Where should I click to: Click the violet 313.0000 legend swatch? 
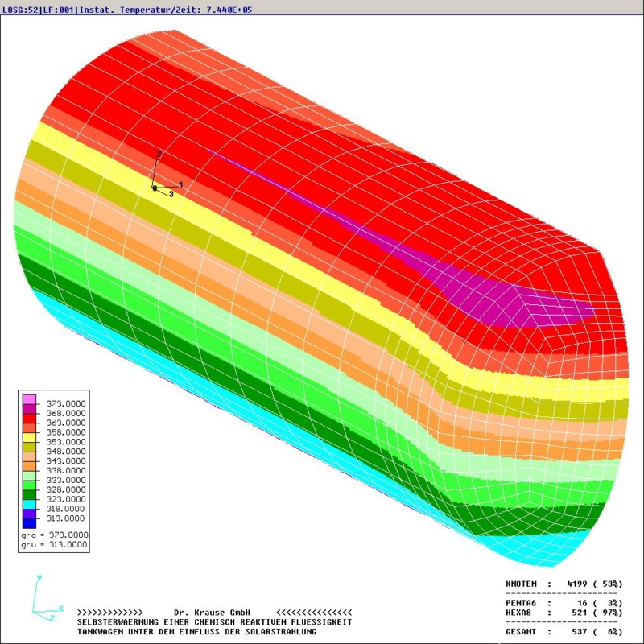pyautogui.click(x=29, y=514)
